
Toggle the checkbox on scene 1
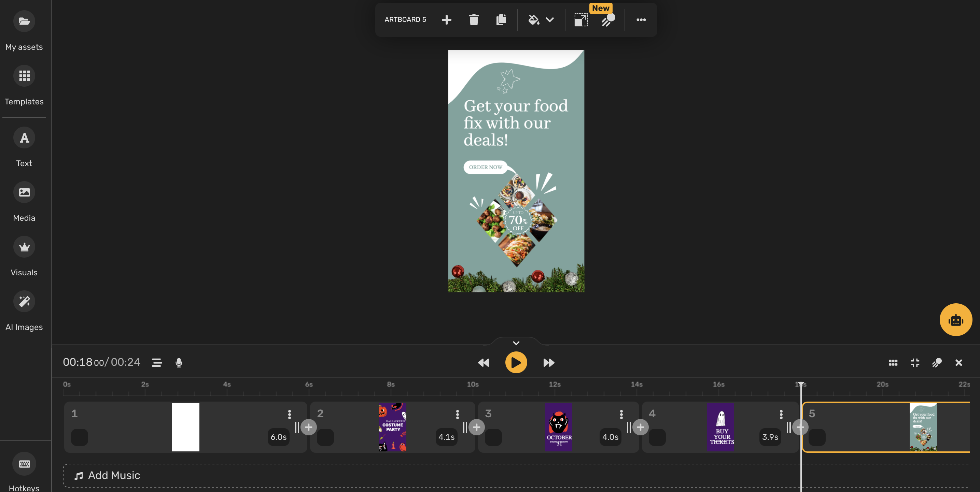[x=80, y=438]
